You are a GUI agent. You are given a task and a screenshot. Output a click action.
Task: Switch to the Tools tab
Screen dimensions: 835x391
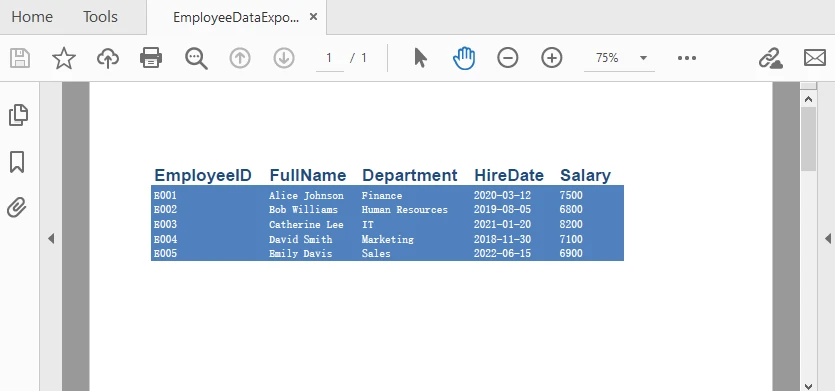100,17
